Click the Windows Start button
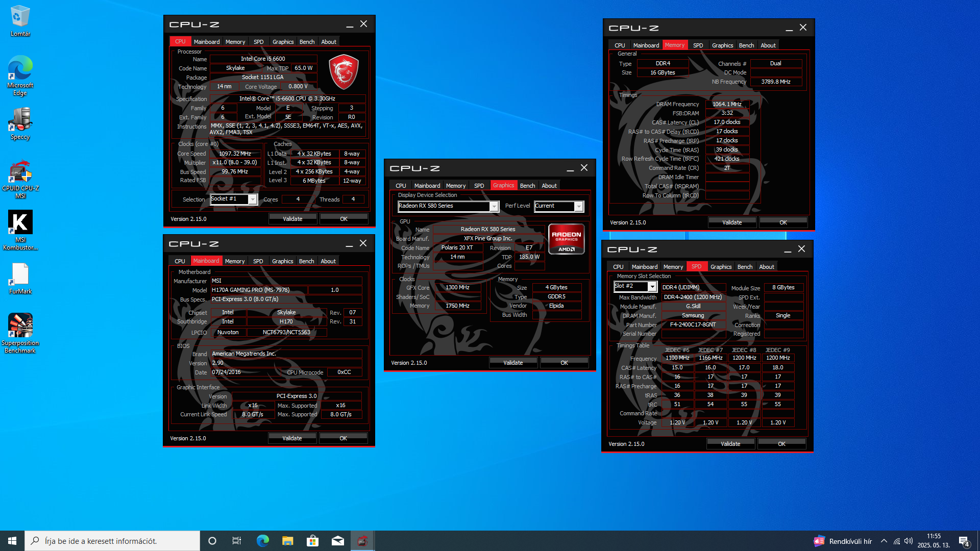This screenshot has height=551, width=980. [x=12, y=541]
